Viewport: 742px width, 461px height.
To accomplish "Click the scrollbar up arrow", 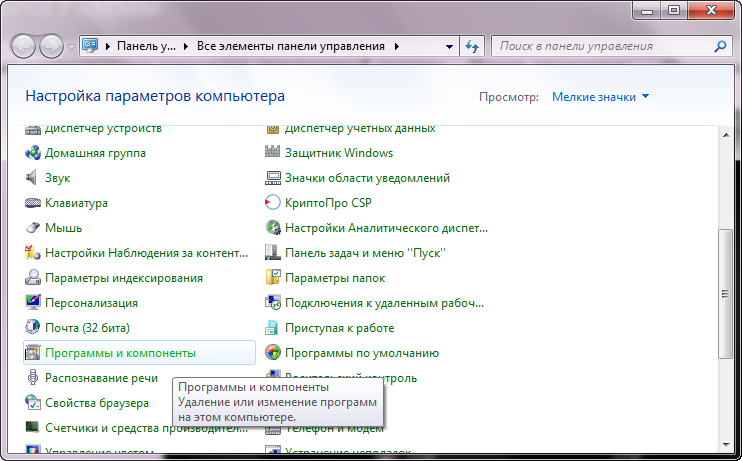I will click(725, 135).
